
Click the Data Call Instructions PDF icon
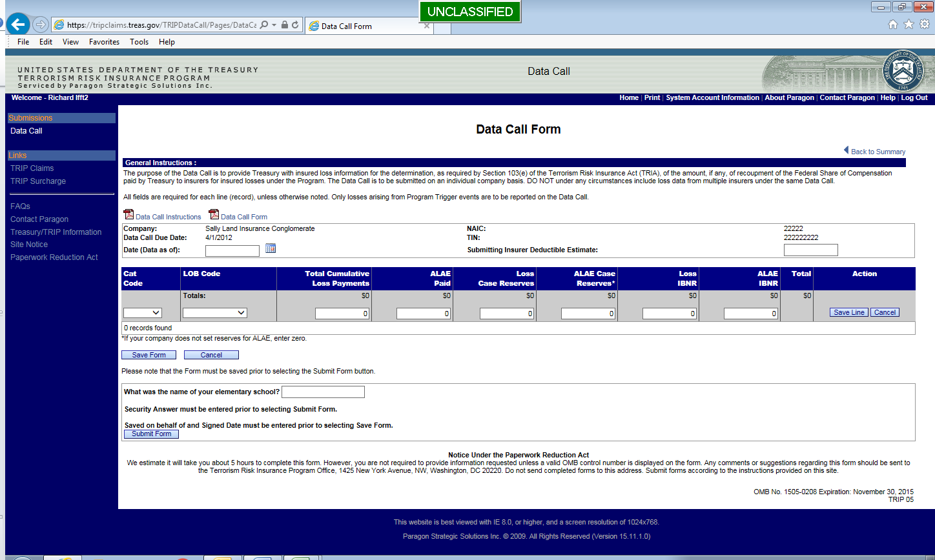pos(128,215)
